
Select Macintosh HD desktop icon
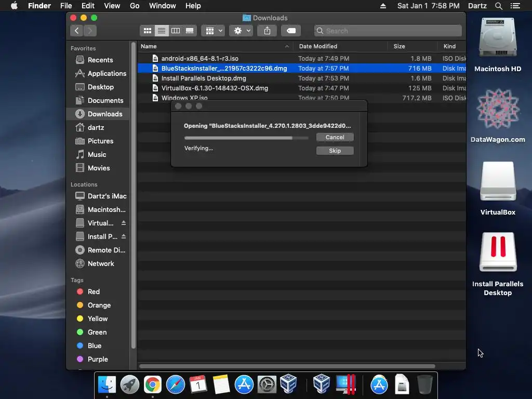pos(498,45)
